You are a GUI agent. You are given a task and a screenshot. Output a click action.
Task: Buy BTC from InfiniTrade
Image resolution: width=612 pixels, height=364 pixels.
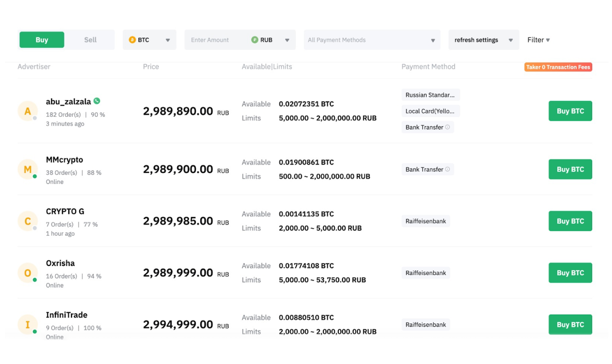(x=570, y=324)
